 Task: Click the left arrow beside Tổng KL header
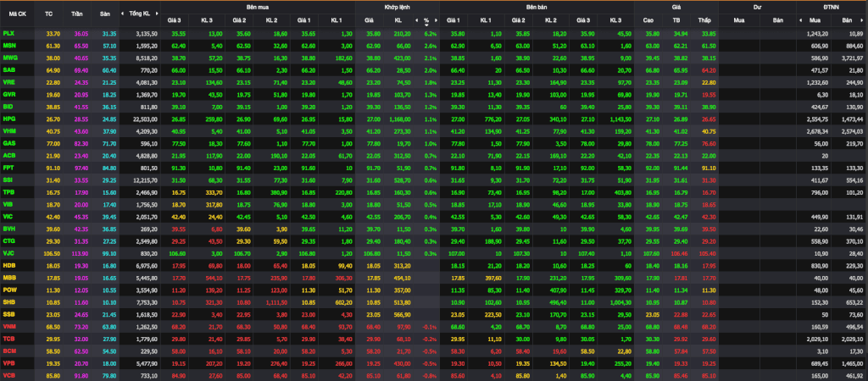point(124,13)
